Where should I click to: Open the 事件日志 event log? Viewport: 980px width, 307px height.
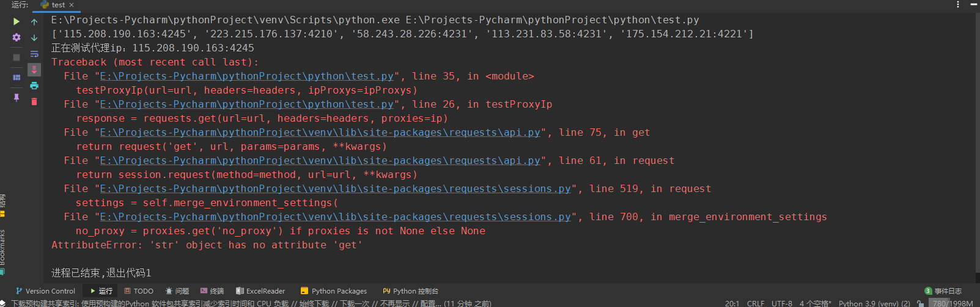943,291
